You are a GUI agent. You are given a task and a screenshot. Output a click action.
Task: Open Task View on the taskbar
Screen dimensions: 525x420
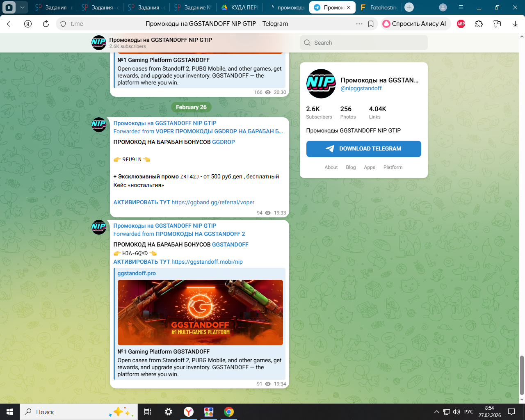tap(148, 412)
